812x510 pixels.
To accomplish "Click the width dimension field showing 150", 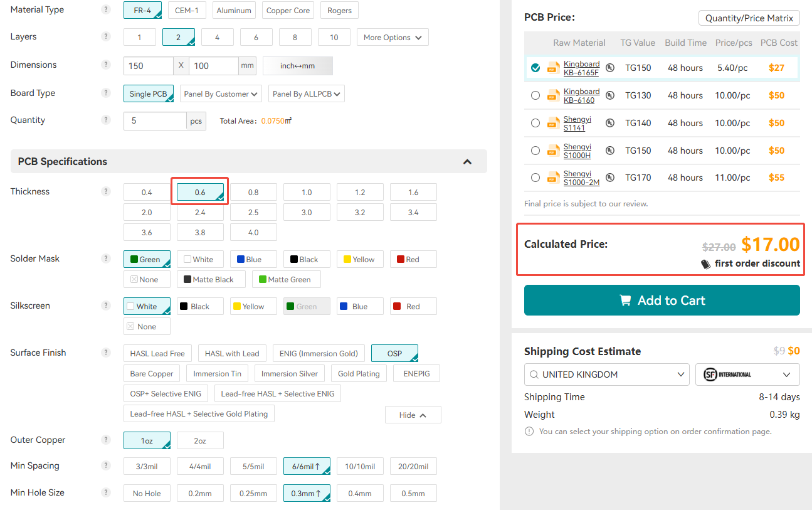I will point(149,65).
